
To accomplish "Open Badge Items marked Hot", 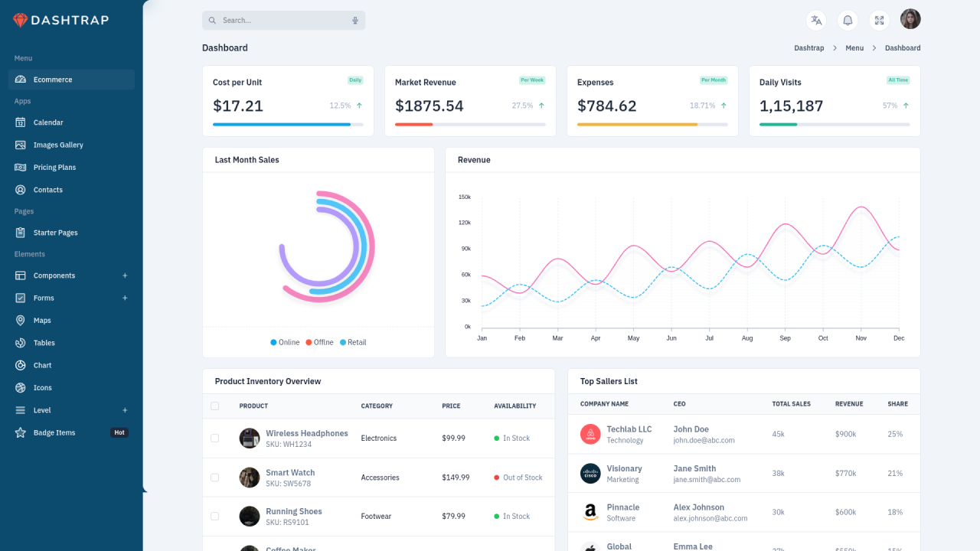I will 56,432.
